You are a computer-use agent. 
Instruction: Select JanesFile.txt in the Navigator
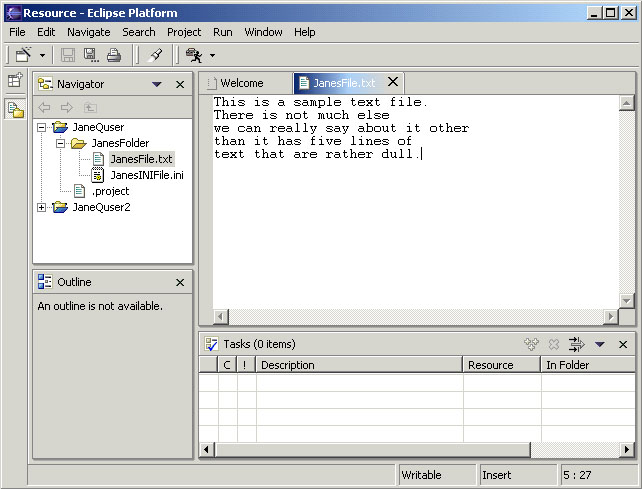pos(142,159)
